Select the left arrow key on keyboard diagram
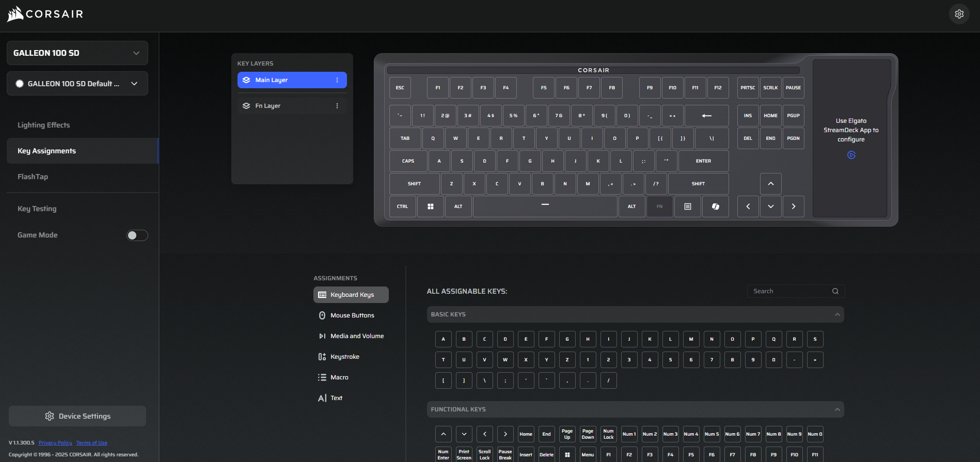The image size is (980, 462). [748, 206]
